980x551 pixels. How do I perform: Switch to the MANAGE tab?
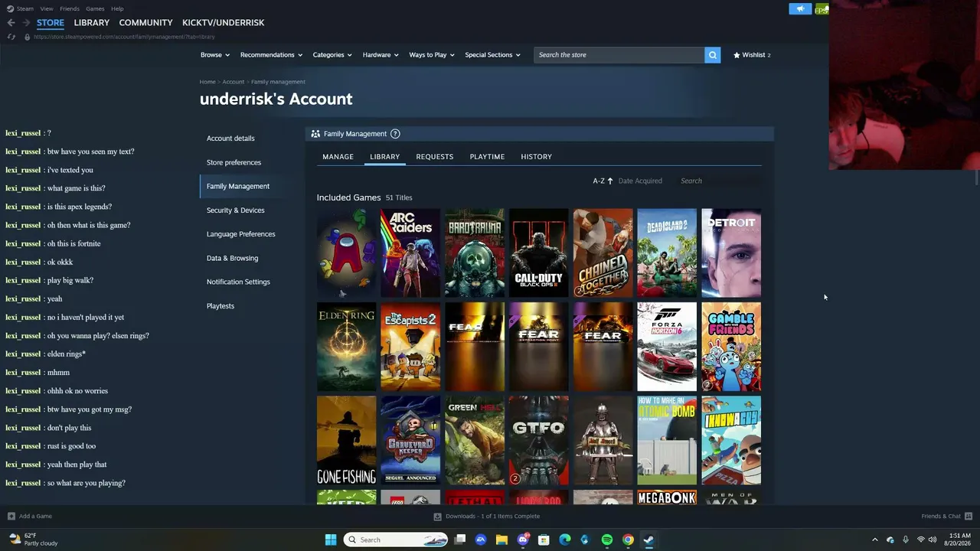tap(338, 157)
